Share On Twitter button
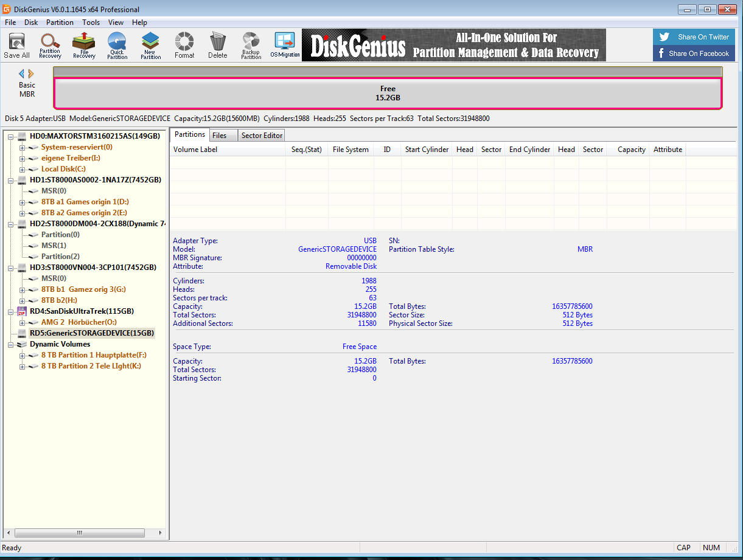 (694, 36)
